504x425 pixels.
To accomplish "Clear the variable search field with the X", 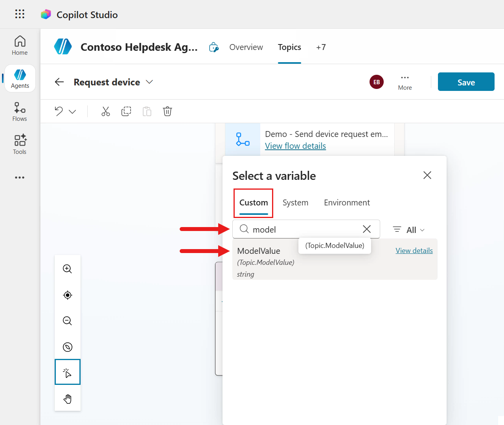I will pyautogui.click(x=366, y=229).
